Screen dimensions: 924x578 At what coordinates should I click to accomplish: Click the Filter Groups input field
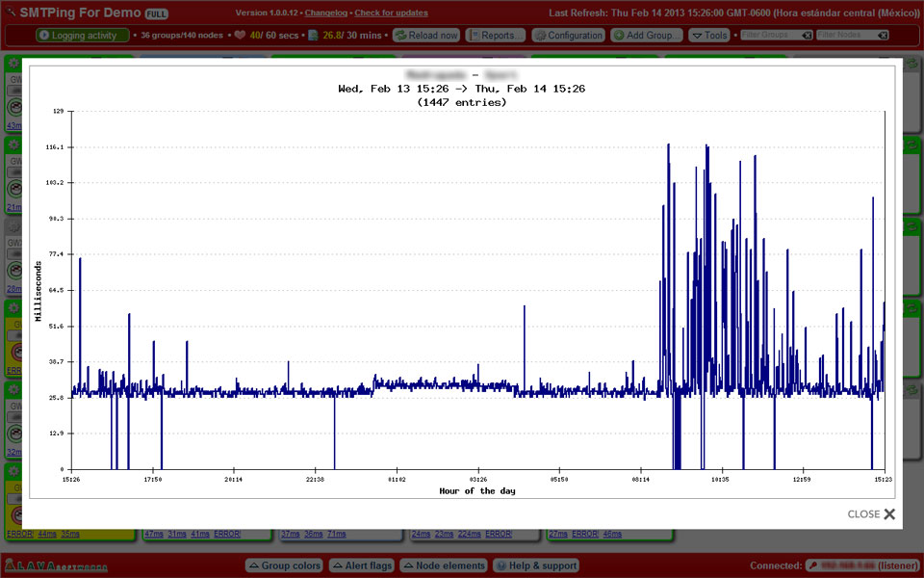[x=772, y=36]
